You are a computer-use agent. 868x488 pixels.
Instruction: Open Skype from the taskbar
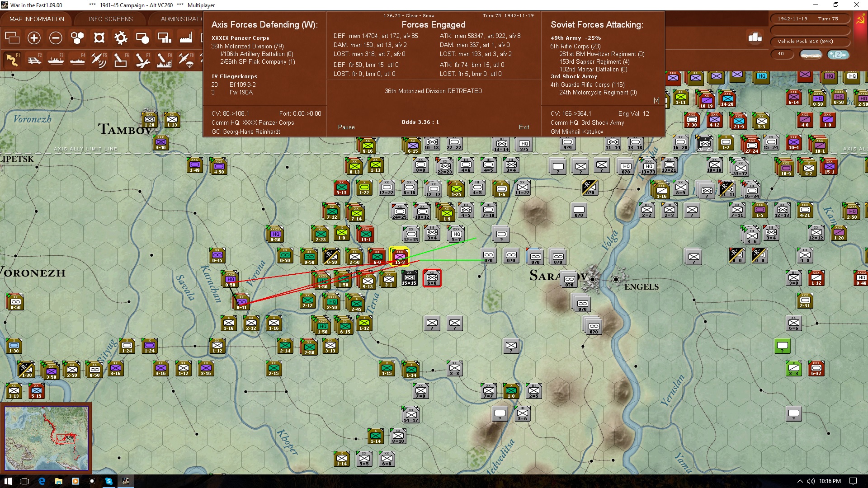108,481
